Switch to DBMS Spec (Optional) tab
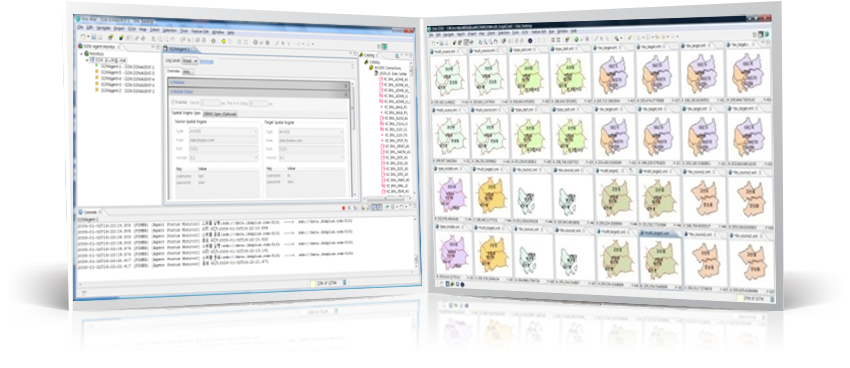This screenshot has width=850, height=368. (220, 114)
